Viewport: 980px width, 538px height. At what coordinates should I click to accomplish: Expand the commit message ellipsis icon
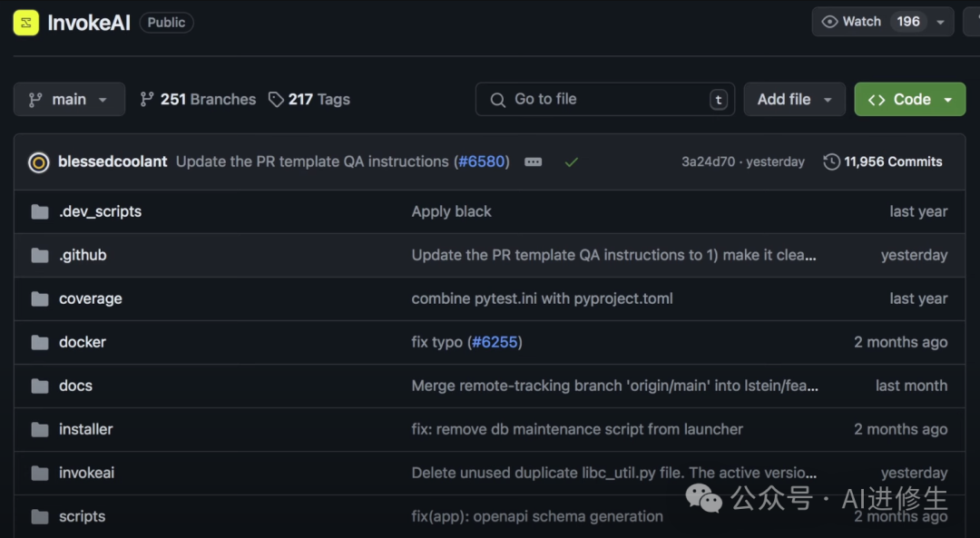534,162
